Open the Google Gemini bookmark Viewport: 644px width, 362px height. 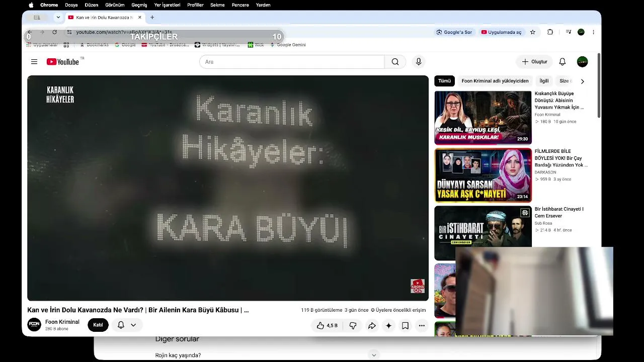point(288,45)
